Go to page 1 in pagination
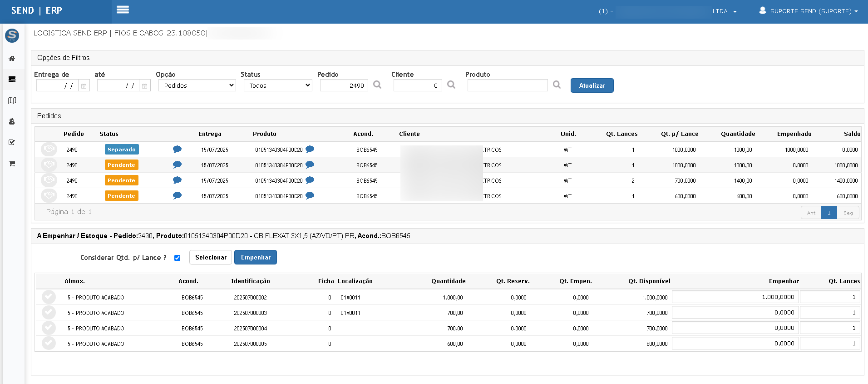 click(x=829, y=213)
